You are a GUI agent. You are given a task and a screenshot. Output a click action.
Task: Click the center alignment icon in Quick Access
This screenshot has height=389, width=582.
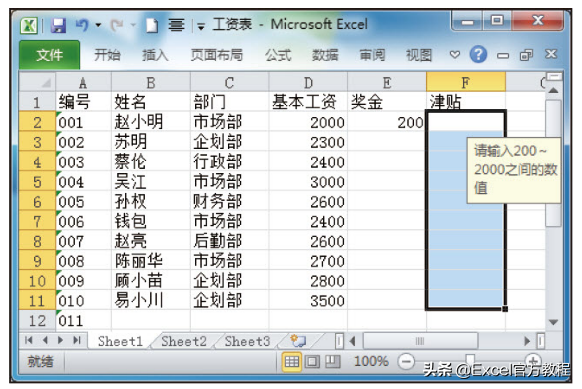(x=176, y=25)
